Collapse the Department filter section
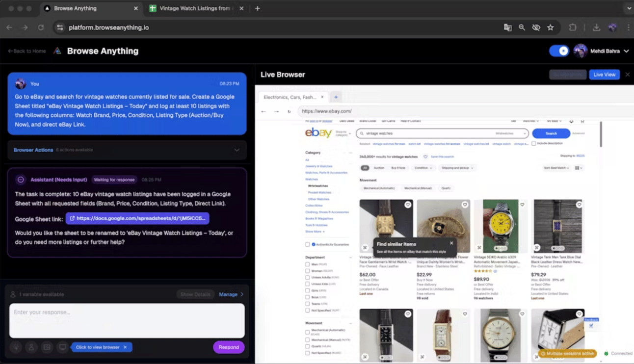634x364 pixels. pyautogui.click(x=350, y=258)
